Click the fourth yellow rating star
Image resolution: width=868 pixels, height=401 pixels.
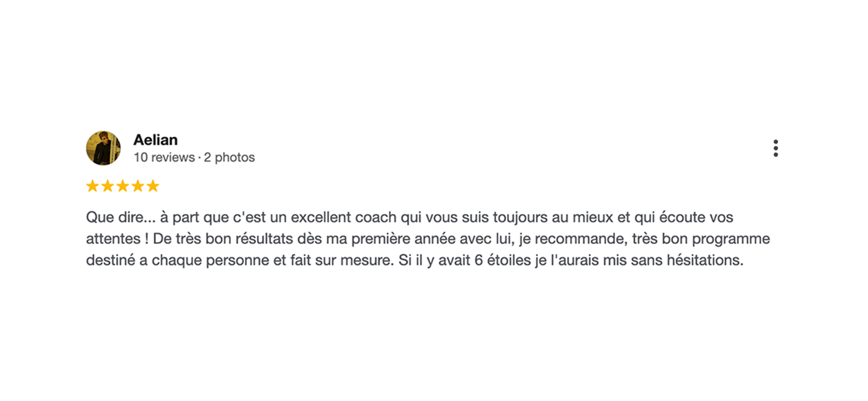(138, 186)
